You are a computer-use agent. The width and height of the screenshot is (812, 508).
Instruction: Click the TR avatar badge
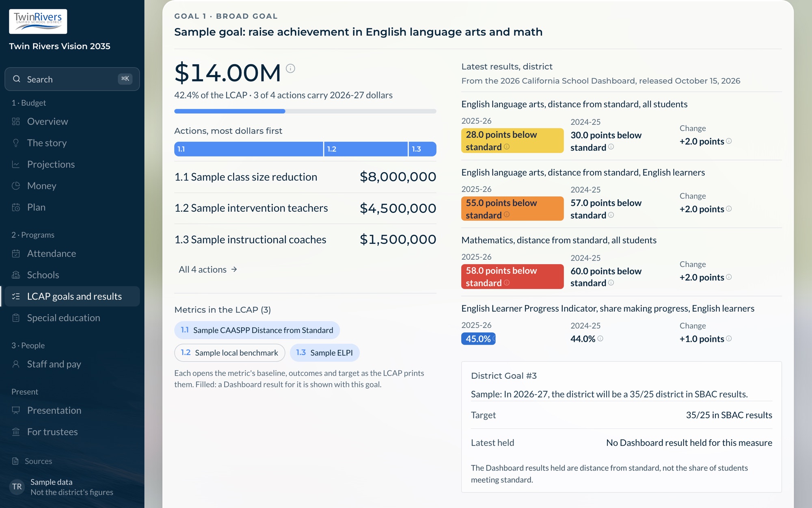coord(17,487)
